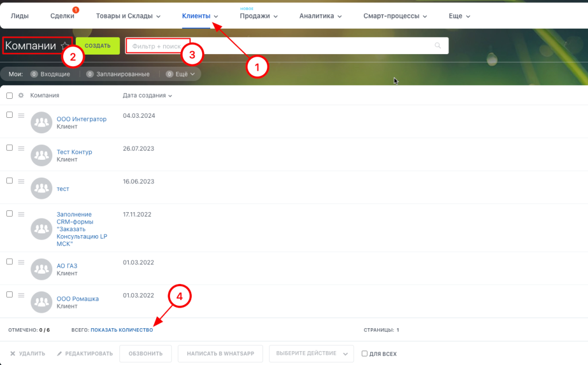This screenshot has width=588, height=365.
Task: Open the hamburger menu for ООО Интегратор
Action: point(21,116)
